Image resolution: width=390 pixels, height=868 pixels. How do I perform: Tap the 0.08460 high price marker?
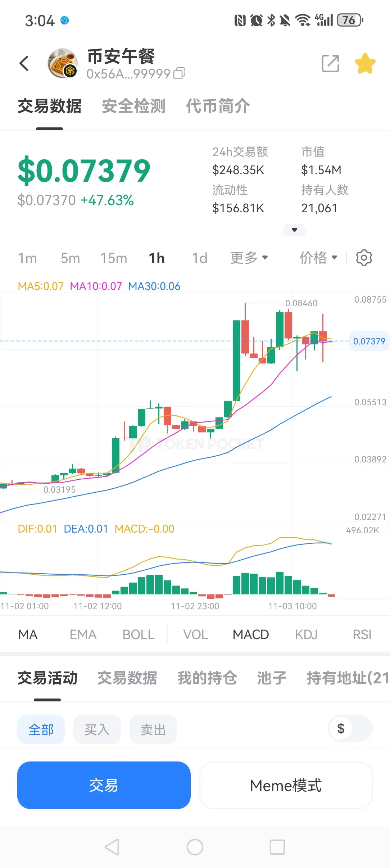[x=301, y=303]
